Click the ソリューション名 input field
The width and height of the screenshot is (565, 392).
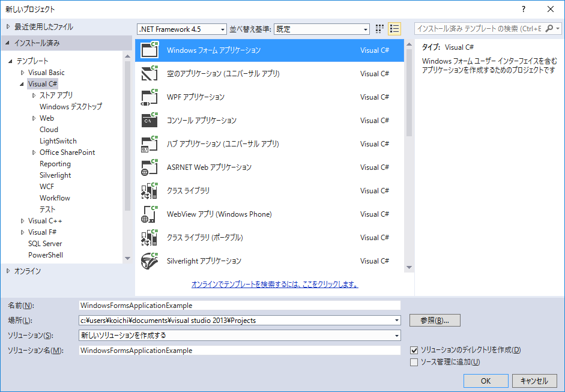point(240,351)
